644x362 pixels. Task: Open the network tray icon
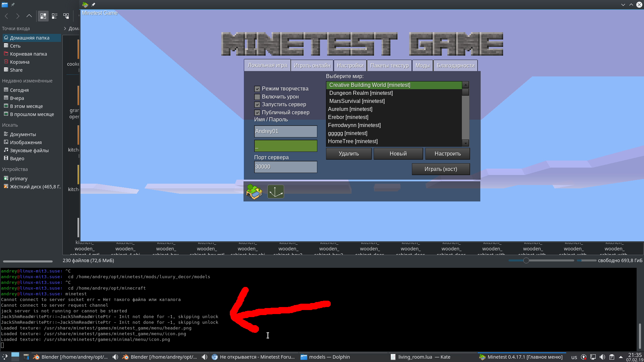(593, 357)
